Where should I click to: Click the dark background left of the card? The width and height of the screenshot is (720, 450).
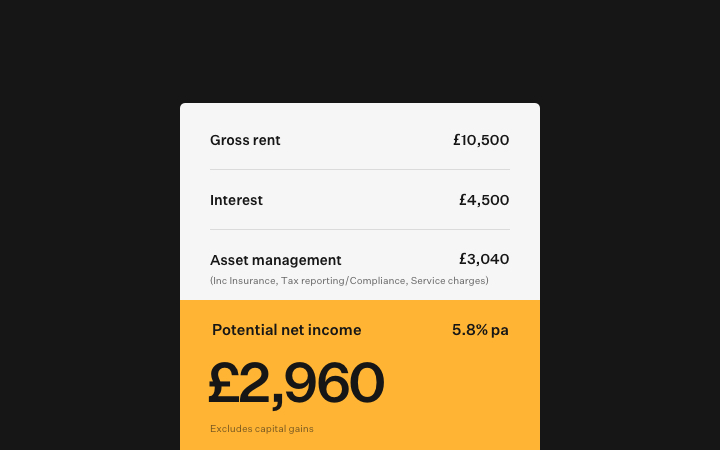pyautogui.click(x=90, y=250)
